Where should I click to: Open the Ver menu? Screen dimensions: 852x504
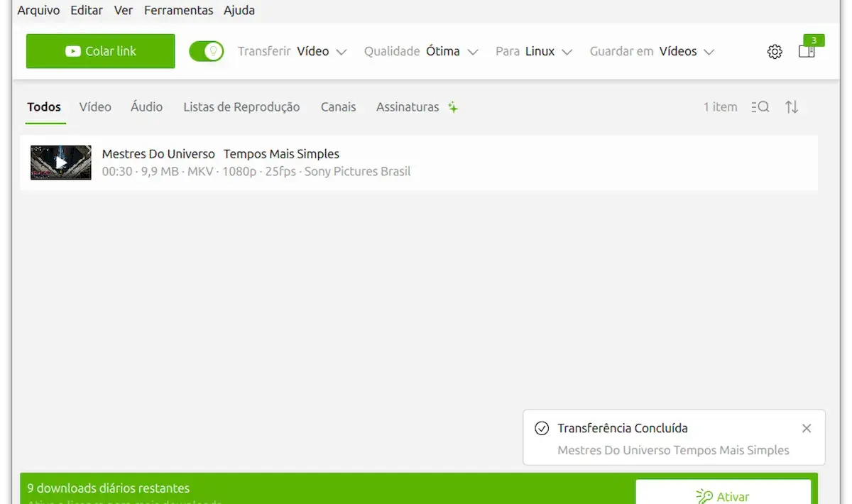(124, 10)
